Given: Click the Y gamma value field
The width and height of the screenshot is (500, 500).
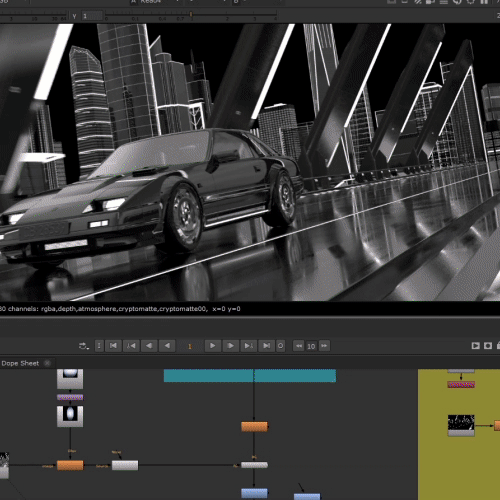Looking at the screenshot, I should point(92,16).
